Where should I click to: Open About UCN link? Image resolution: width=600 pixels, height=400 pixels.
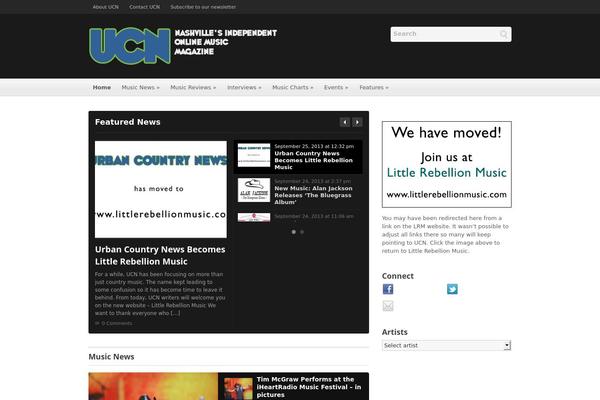point(106,7)
